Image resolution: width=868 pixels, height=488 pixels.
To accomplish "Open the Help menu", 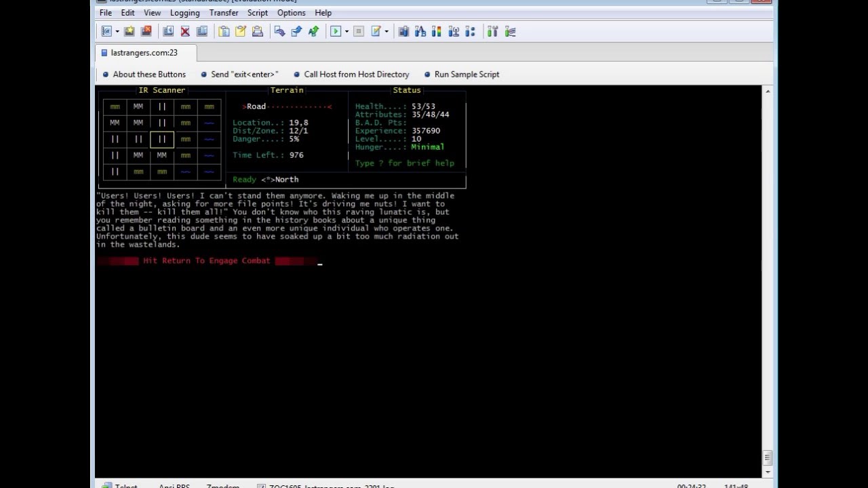I will tap(323, 13).
